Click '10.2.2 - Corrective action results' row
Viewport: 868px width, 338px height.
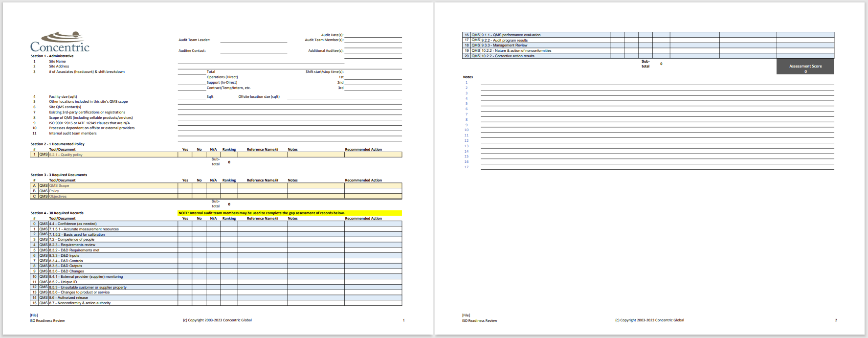point(648,56)
